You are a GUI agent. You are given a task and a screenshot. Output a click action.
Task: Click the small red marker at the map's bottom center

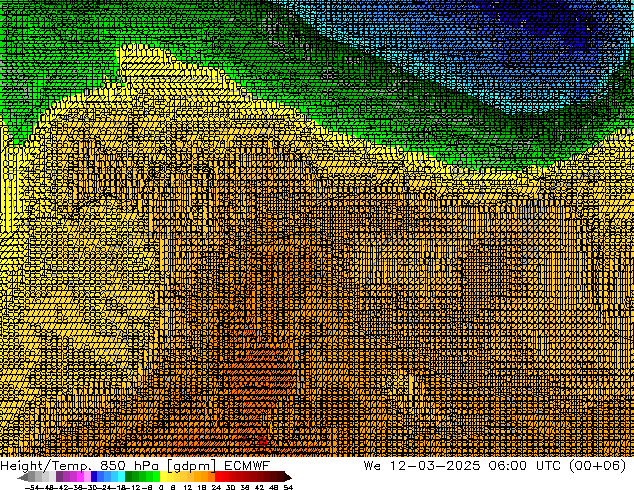pos(262,441)
